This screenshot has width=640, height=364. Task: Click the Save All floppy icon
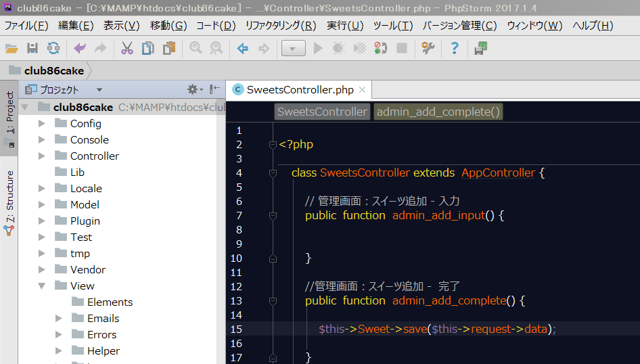[x=32, y=49]
